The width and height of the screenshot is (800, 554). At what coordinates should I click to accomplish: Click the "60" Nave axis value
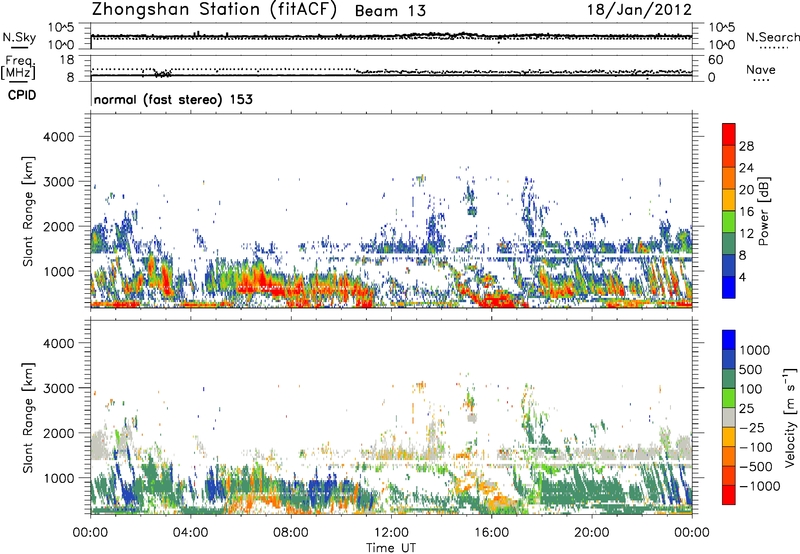point(716,60)
